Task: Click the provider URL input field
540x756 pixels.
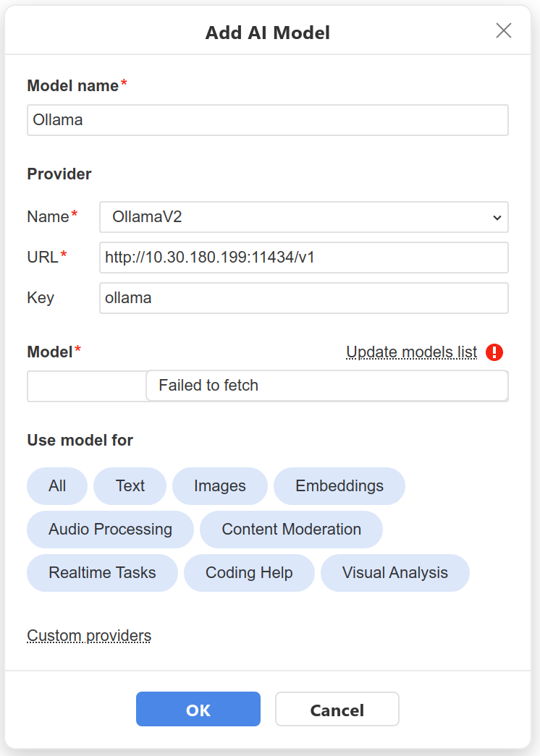Action: point(303,258)
